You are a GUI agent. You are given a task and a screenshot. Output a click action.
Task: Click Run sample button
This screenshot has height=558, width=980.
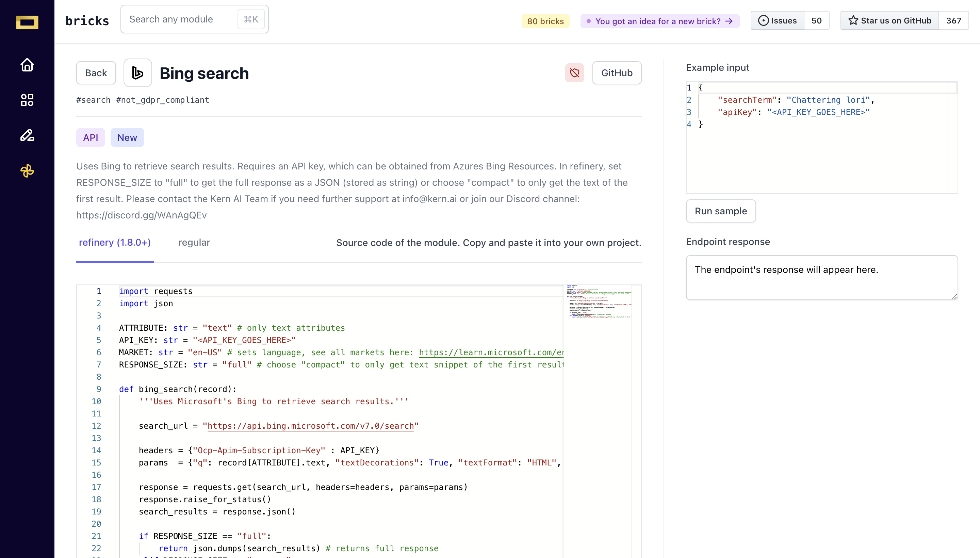point(721,211)
